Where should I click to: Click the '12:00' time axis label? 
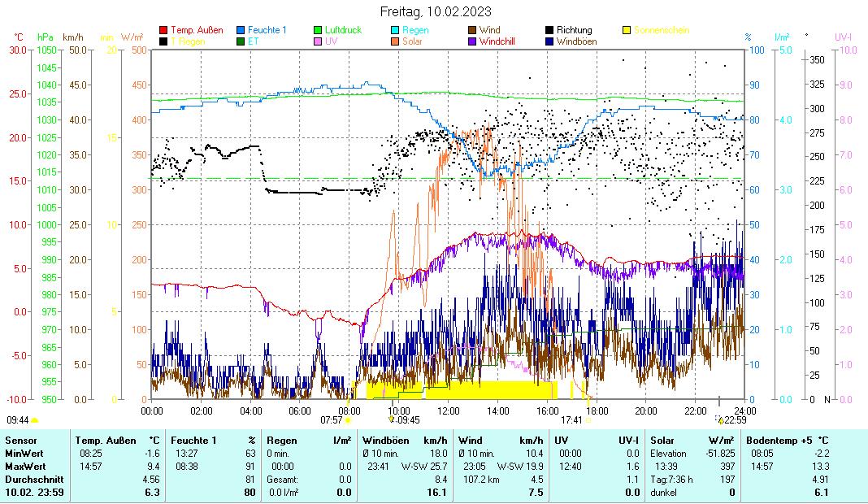click(x=449, y=411)
